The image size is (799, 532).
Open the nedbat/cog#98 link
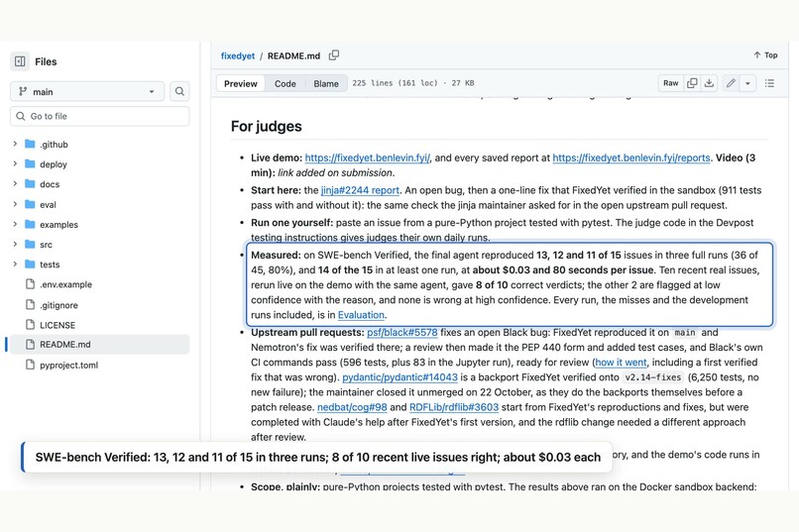pyautogui.click(x=352, y=407)
